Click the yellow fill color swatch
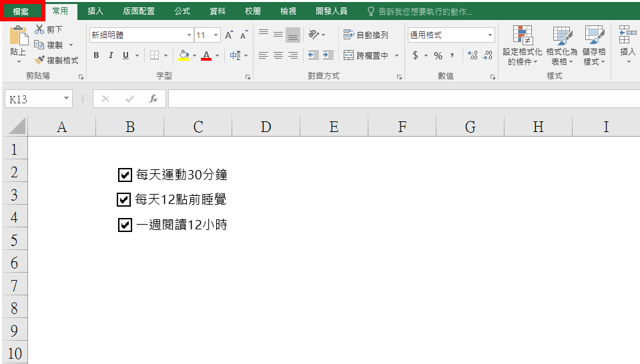Image resolution: width=640 pixels, height=364 pixels. tap(184, 55)
